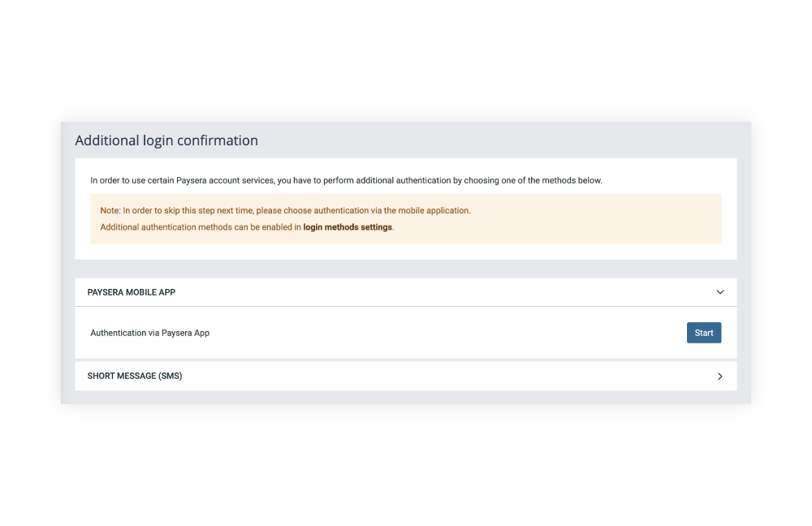The height and width of the screenshot is (526, 812).
Task: Click the white area below the orange note
Action: [406, 252]
